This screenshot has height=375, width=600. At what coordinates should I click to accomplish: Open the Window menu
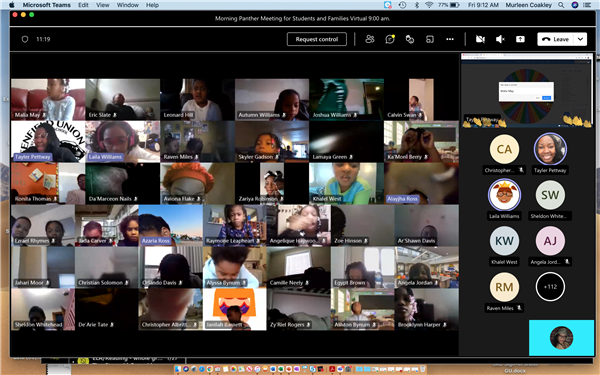pos(127,5)
